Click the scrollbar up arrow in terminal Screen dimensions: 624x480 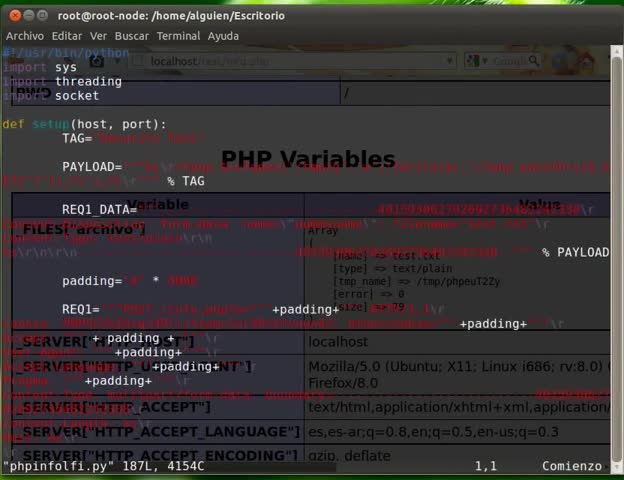tap(617, 51)
